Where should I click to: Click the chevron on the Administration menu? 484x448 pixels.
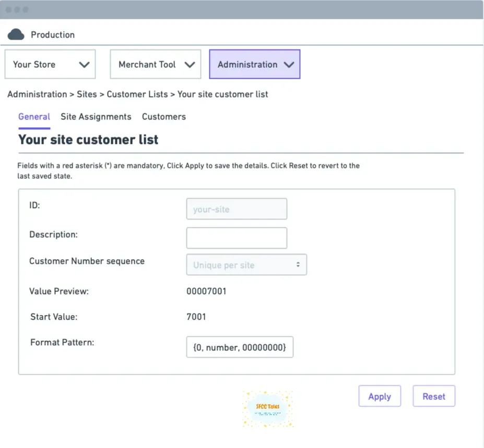(289, 64)
